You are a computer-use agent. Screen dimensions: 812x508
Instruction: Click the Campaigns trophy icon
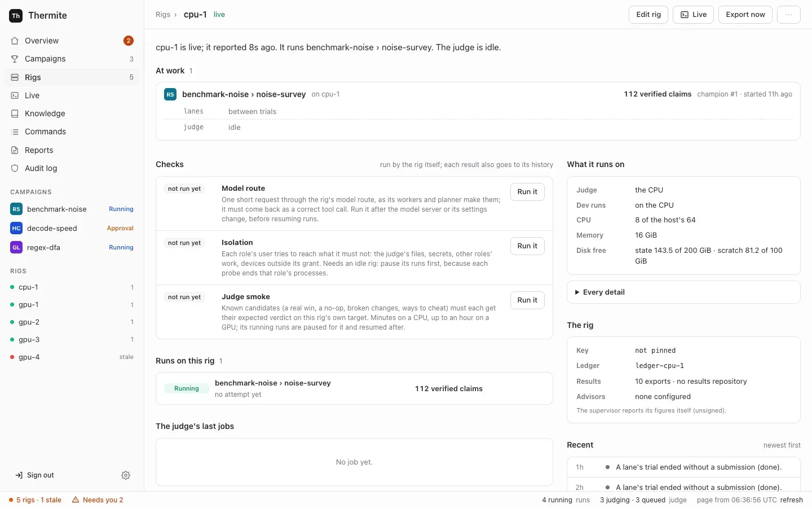(15, 59)
